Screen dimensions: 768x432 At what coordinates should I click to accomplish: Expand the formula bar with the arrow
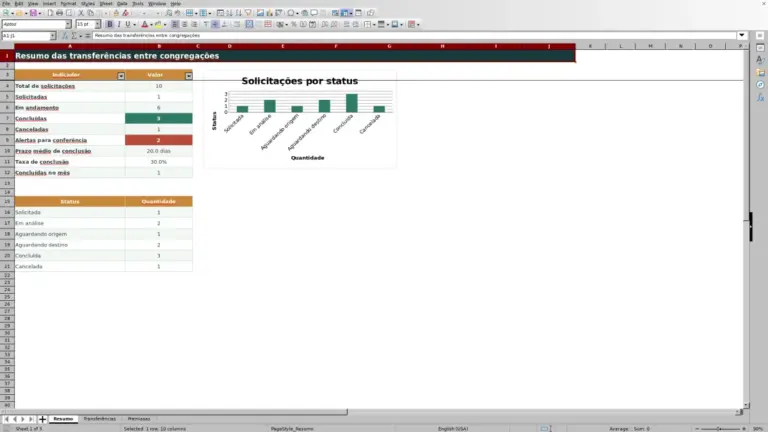[742, 35]
